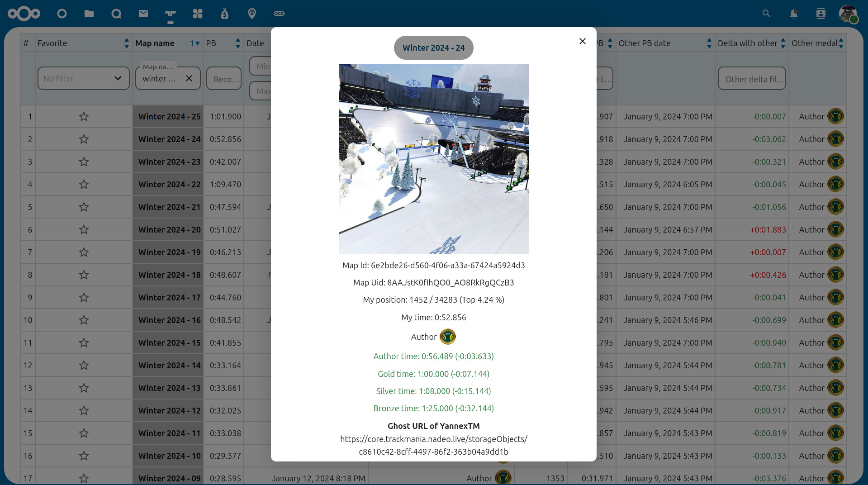Favorite the Winter 2024 - 24 row
The width and height of the screenshot is (868, 485).
(x=84, y=139)
